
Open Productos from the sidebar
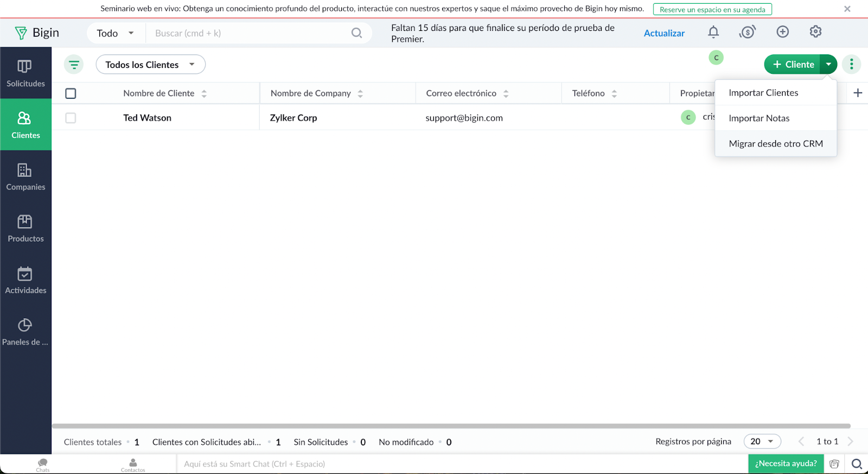coord(25,228)
